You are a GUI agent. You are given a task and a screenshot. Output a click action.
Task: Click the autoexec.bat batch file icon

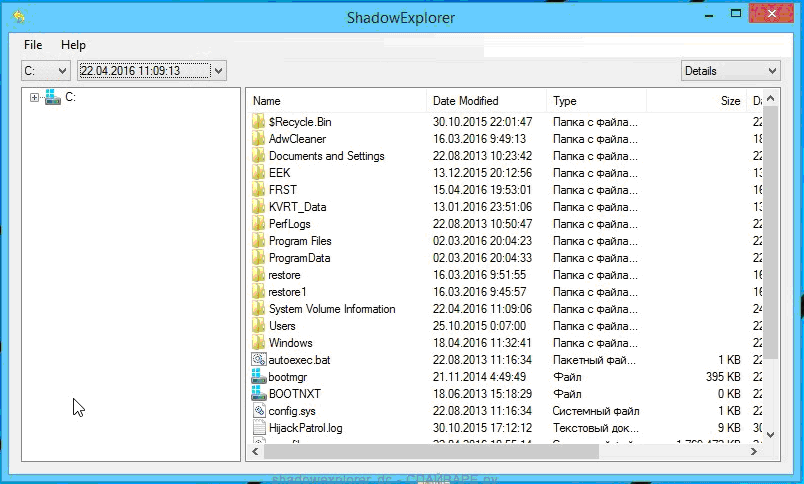pos(258,360)
